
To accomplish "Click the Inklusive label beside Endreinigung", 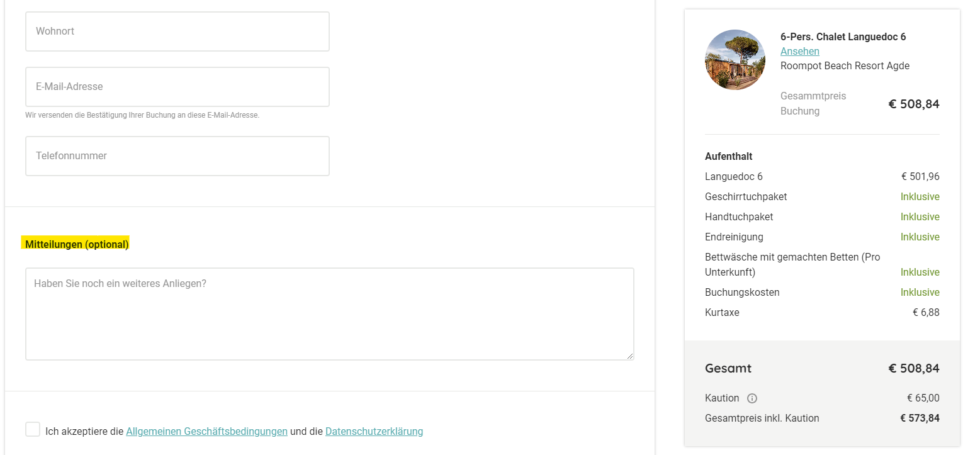I will (920, 237).
